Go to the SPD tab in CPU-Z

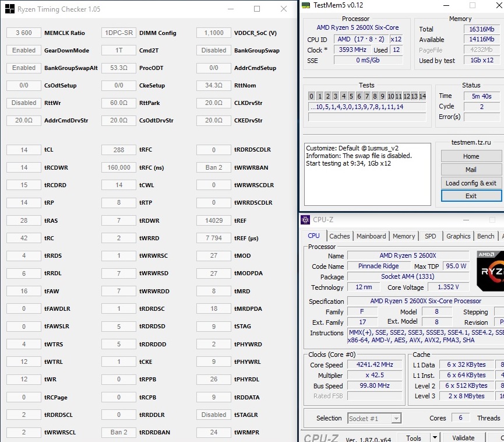click(x=430, y=236)
